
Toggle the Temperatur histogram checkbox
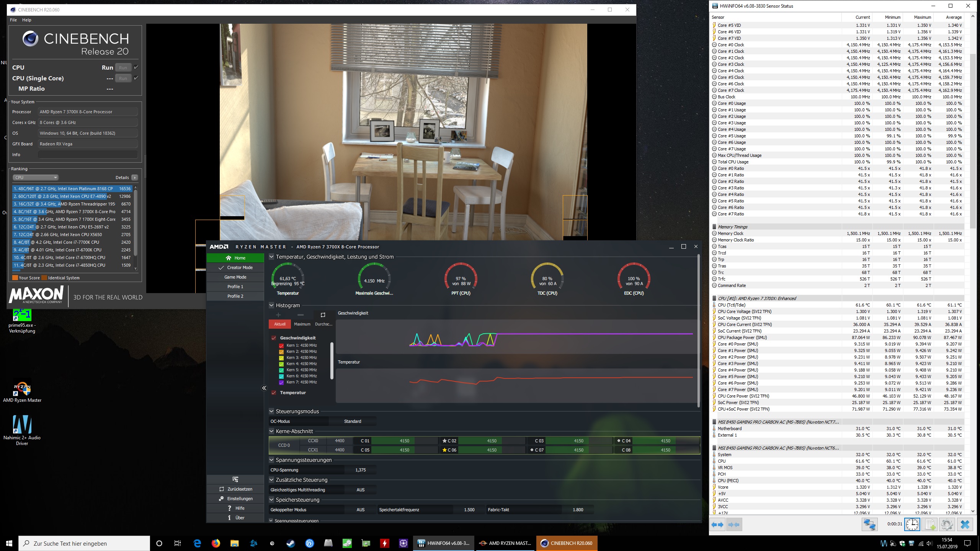point(274,393)
